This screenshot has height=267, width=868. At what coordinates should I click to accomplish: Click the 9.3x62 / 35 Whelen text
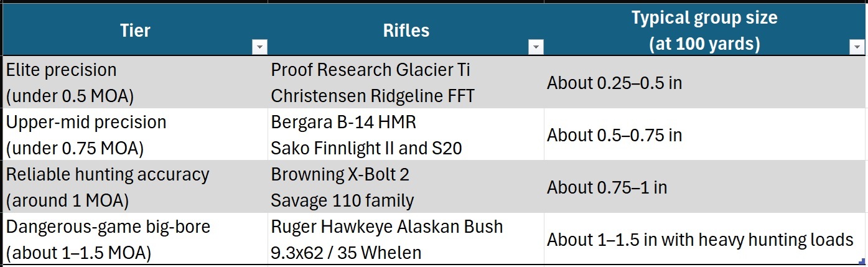coord(346,253)
